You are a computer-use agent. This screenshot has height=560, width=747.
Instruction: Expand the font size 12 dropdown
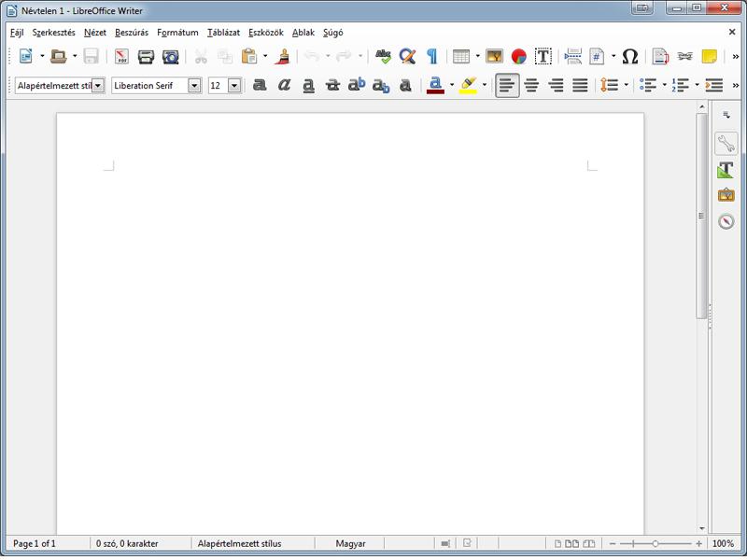(234, 86)
